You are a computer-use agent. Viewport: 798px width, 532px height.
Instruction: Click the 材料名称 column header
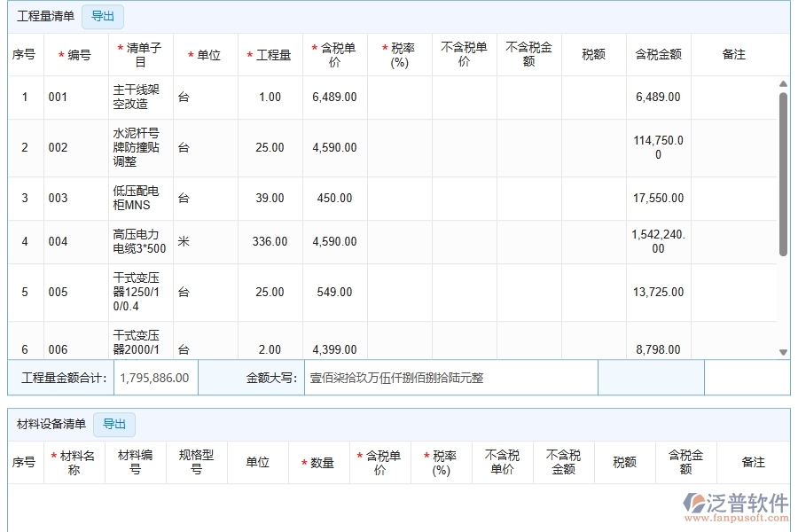pos(74,462)
